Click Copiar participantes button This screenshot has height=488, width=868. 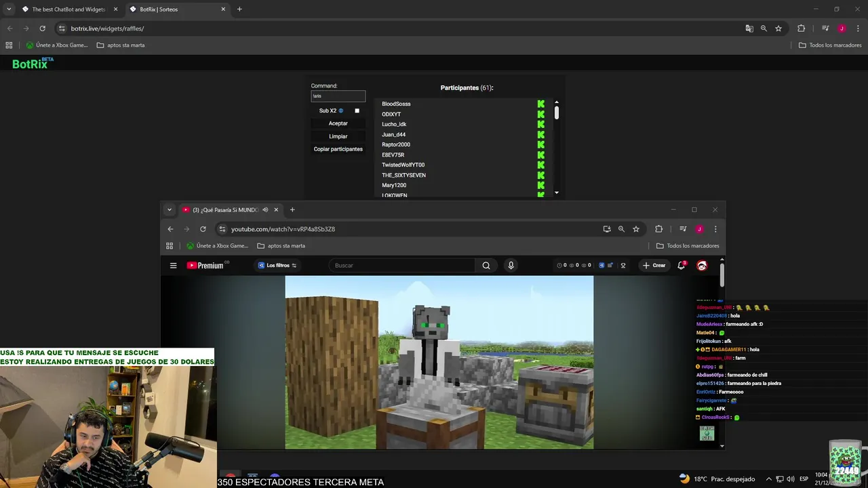[x=338, y=149]
